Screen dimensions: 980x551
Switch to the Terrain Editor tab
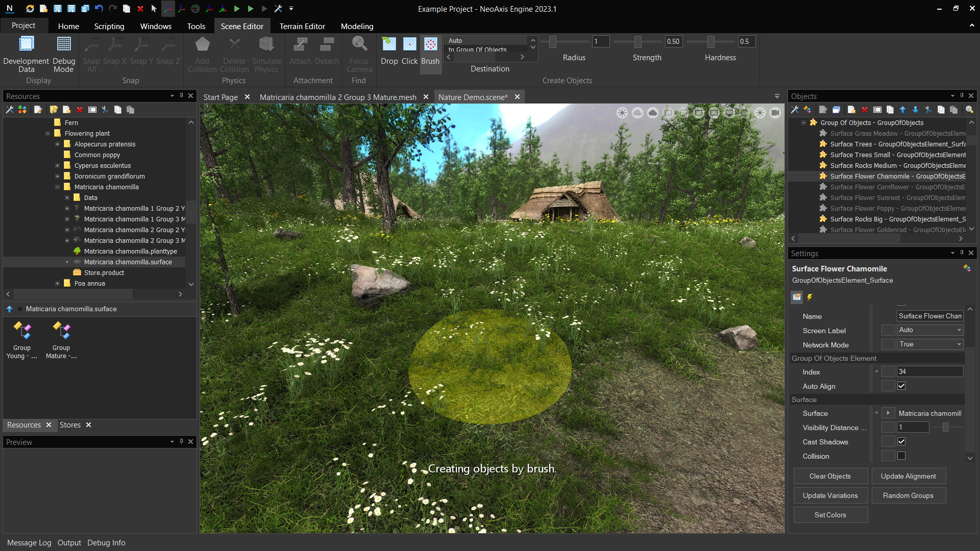(x=302, y=26)
